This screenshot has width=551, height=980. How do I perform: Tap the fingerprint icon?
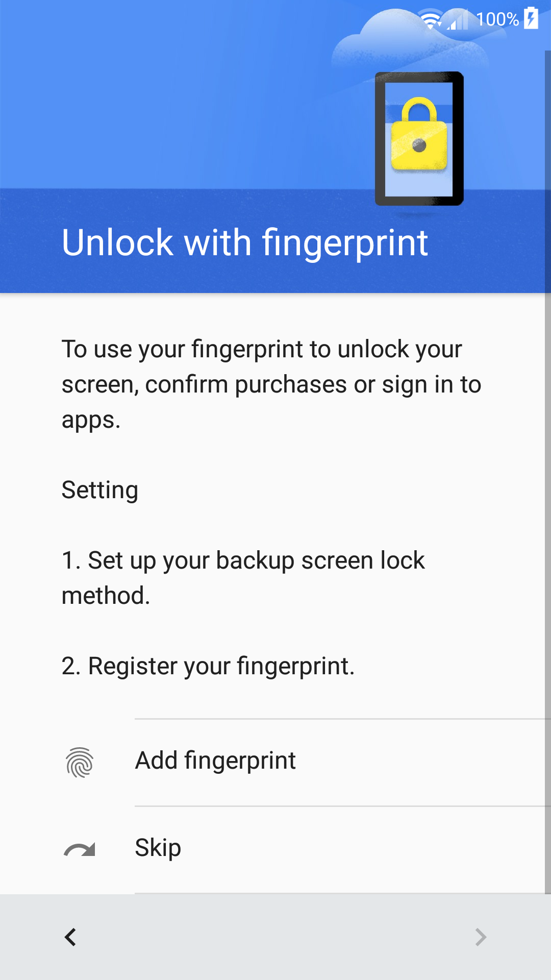(x=80, y=763)
